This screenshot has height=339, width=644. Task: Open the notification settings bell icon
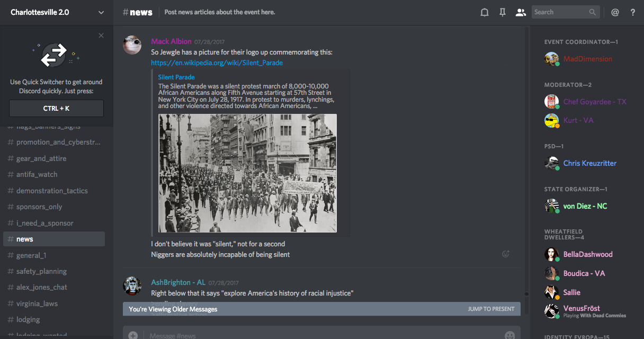(484, 12)
